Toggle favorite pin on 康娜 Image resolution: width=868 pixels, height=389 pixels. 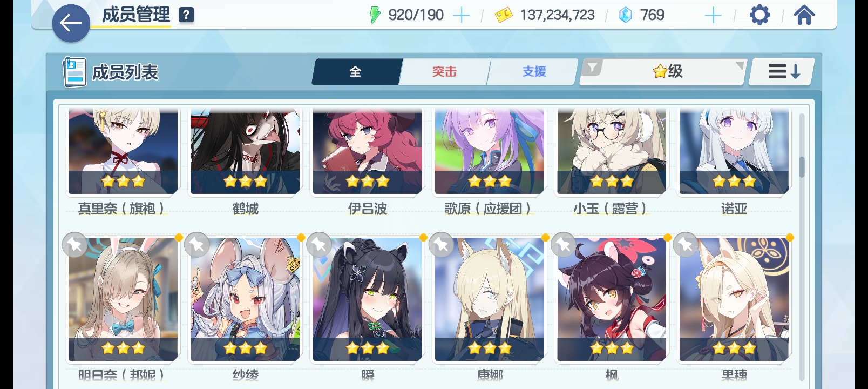point(441,245)
